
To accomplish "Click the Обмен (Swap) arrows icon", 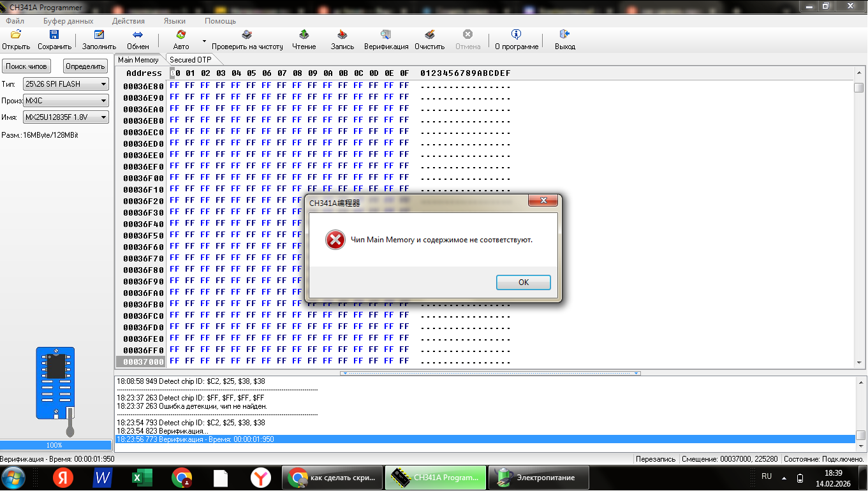I will (x=138, y=35).
